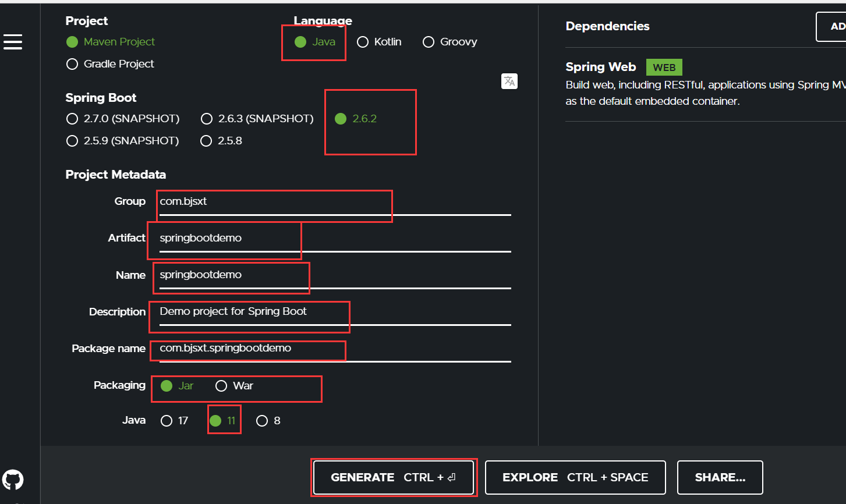This screenshot has height=504, width=846.
Task: Select Java version 11
Action: (x=223, y=421)
